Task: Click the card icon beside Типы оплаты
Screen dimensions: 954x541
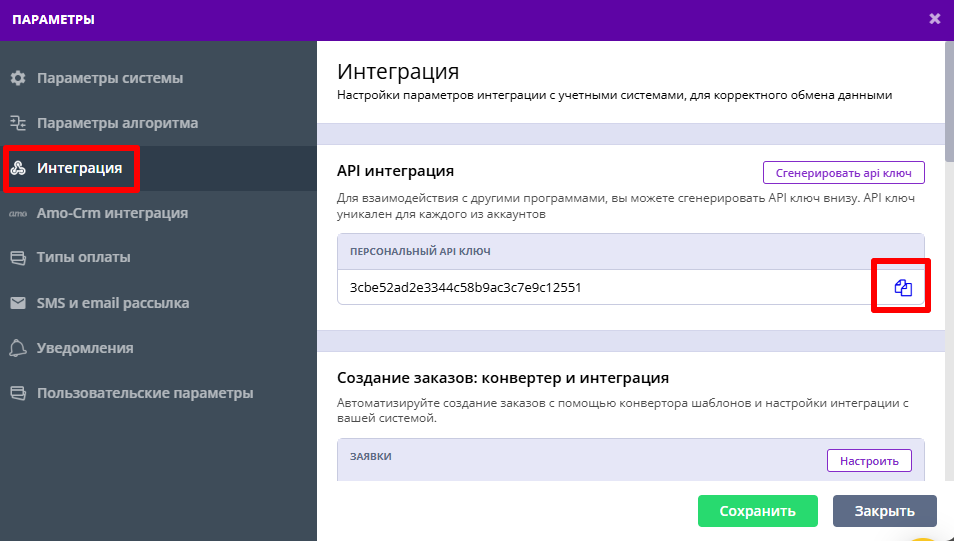Action: tap(17, 258)
